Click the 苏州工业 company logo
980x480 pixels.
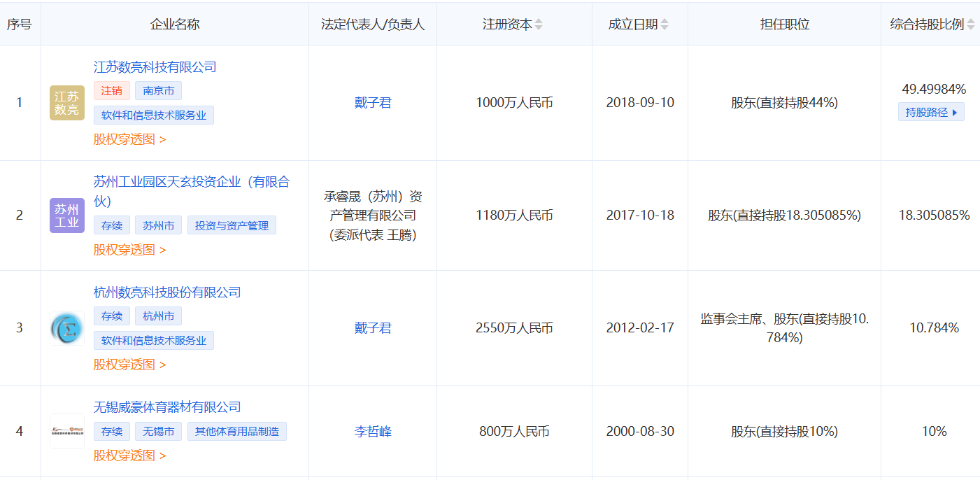(x=67, y=216)
